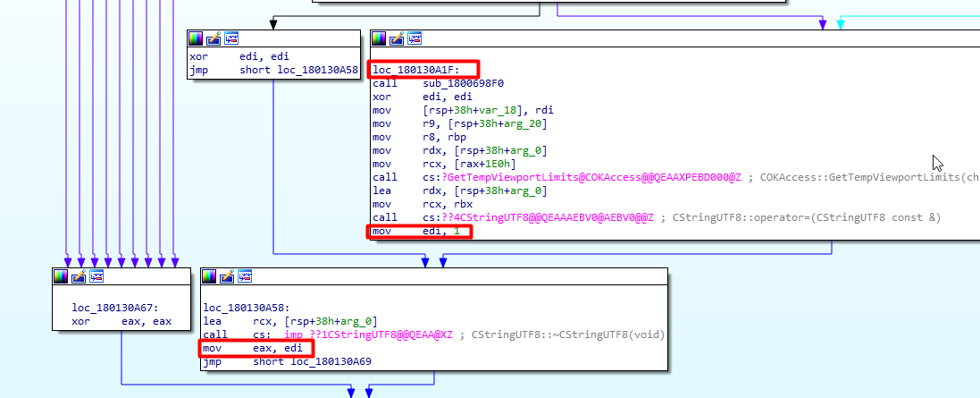Select 'lea rdx, [rsp+38h+arg_0]' line

pos(460,191)
